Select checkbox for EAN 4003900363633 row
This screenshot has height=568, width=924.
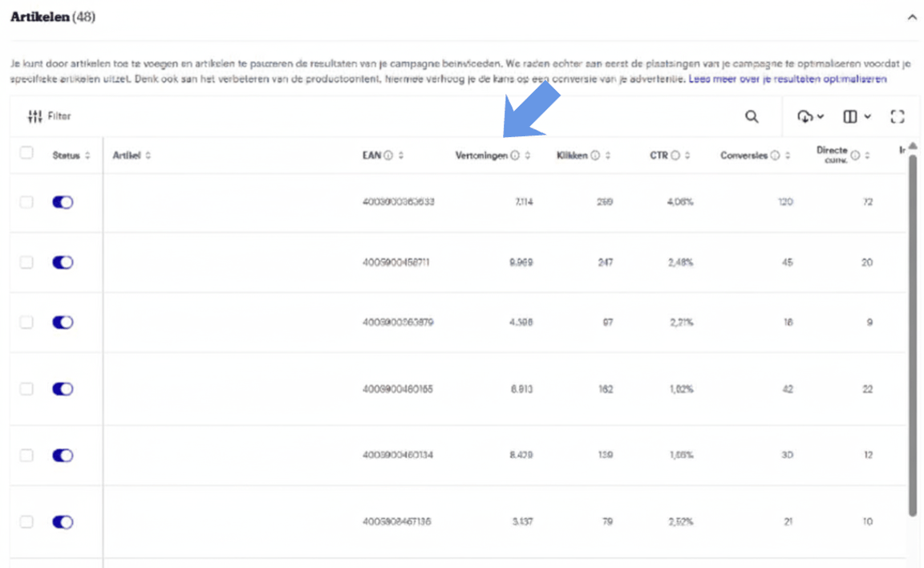[x=26, y=202]
